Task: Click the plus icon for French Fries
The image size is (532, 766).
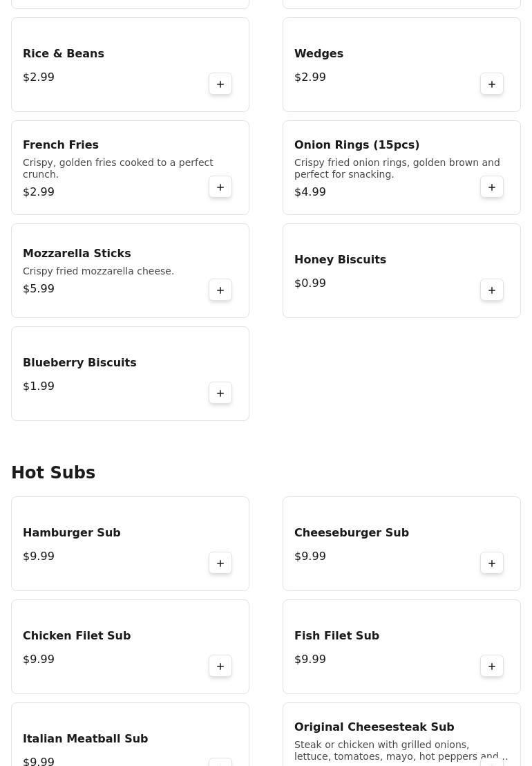Action: tap(220, 187)
